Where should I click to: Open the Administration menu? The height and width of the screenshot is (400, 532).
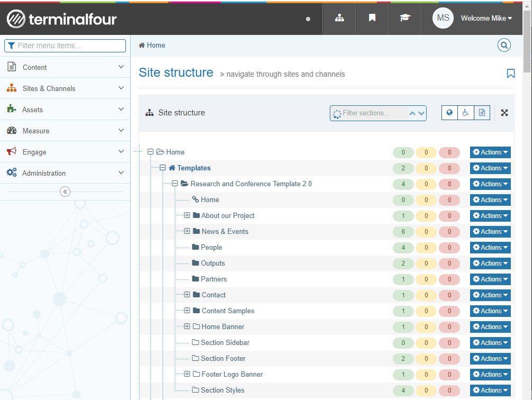pyautogui.click(x=65, y=173)
